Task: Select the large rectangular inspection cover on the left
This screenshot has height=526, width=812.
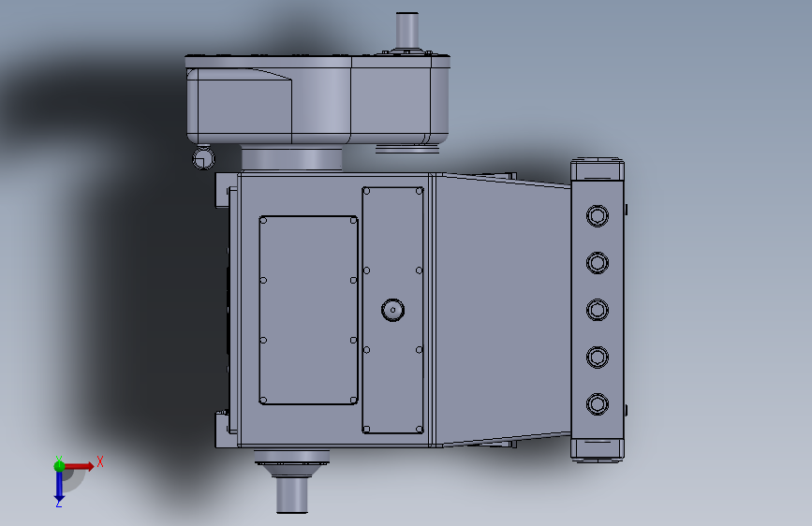Action: (x=309, y=310)
